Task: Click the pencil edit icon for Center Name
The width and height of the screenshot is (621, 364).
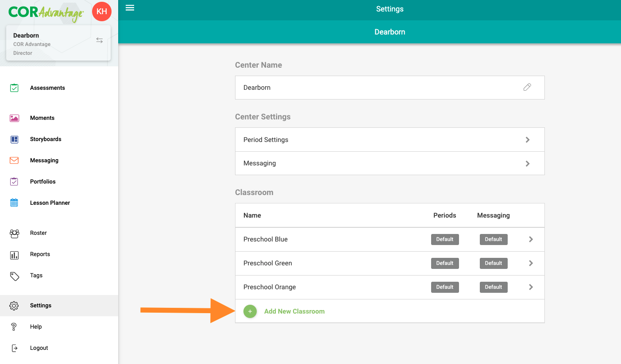Action: [x=527, y=87]
